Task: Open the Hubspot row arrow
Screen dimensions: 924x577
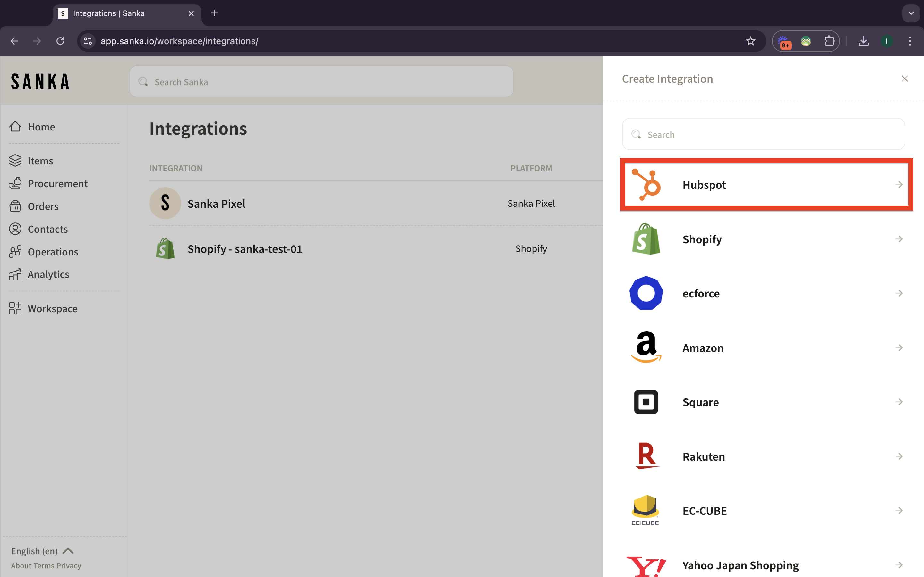Action: pyautogui.click(x=899, y=185)
